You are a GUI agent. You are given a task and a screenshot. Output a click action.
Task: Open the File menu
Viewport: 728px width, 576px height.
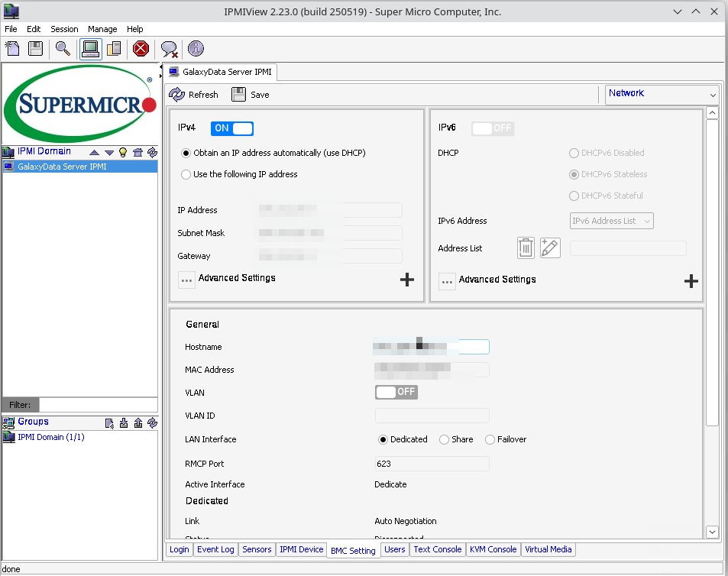[11, 29]
